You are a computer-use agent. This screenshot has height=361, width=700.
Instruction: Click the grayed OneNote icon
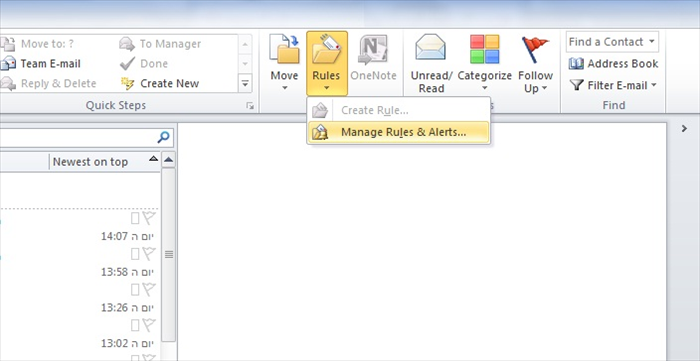coord(373,50)
